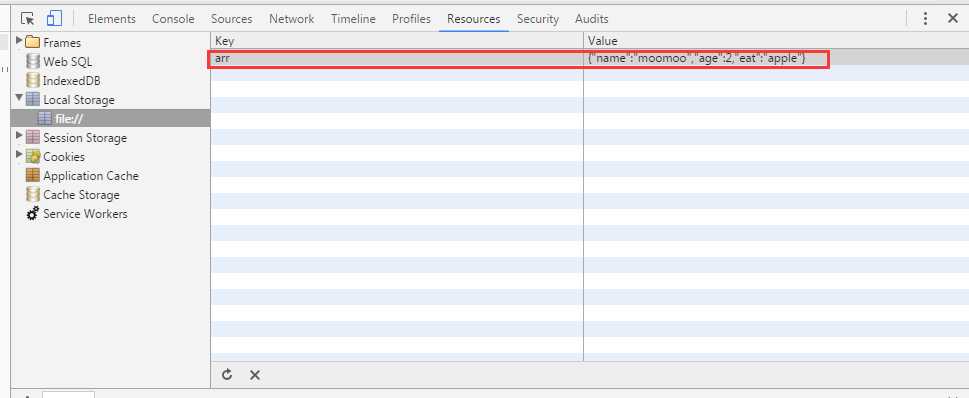Collapse the Local Storage tree node
969x398 pixels.
pos(19,98)
